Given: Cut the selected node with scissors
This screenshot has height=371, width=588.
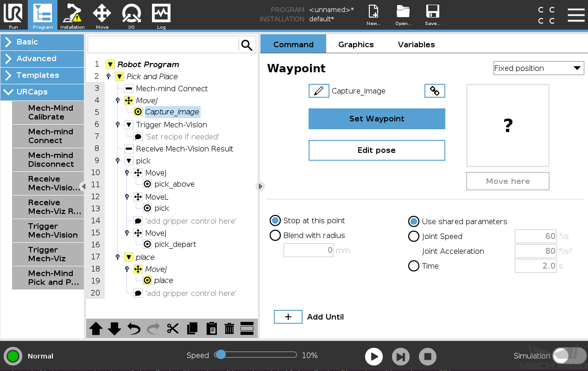Looking at the screenshot, I should [x=173, y=329].
